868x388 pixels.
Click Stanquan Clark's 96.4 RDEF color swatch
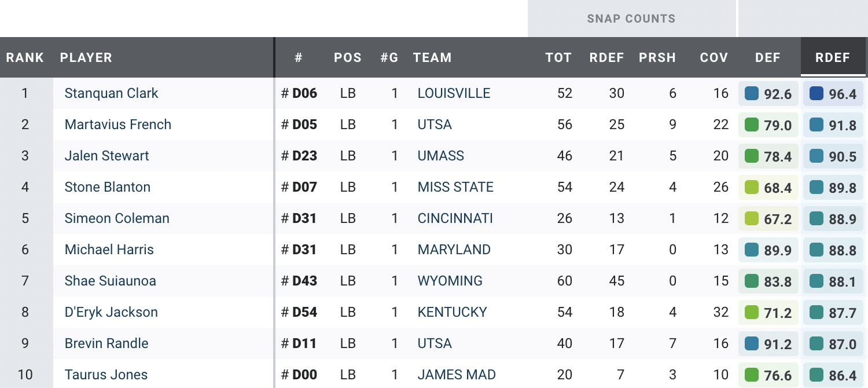pyautogui.click(x=816, y=93)
